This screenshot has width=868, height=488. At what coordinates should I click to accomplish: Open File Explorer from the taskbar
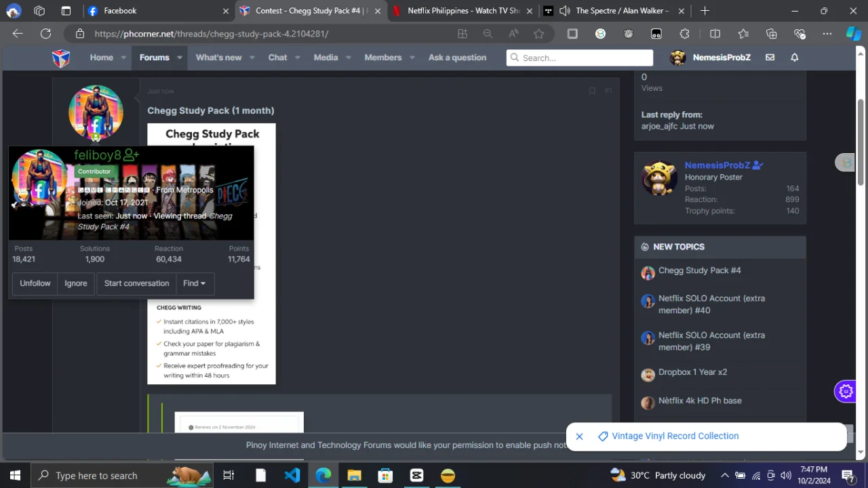354,475
